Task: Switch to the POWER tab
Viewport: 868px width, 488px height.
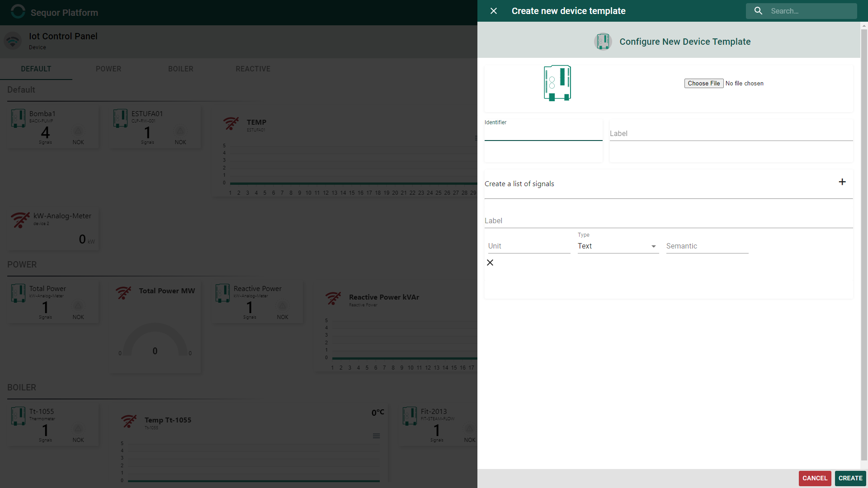Action: pyautogui.click(x=108, y=69)
